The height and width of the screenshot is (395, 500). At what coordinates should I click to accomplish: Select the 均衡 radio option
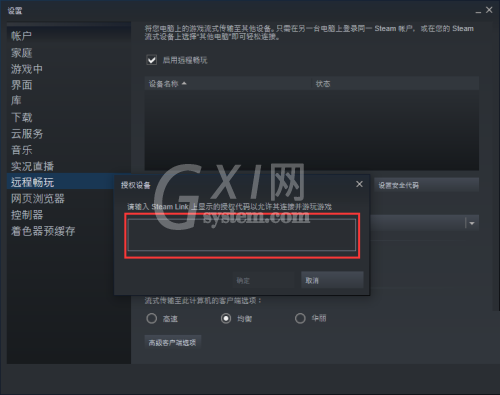click(226, 318)
